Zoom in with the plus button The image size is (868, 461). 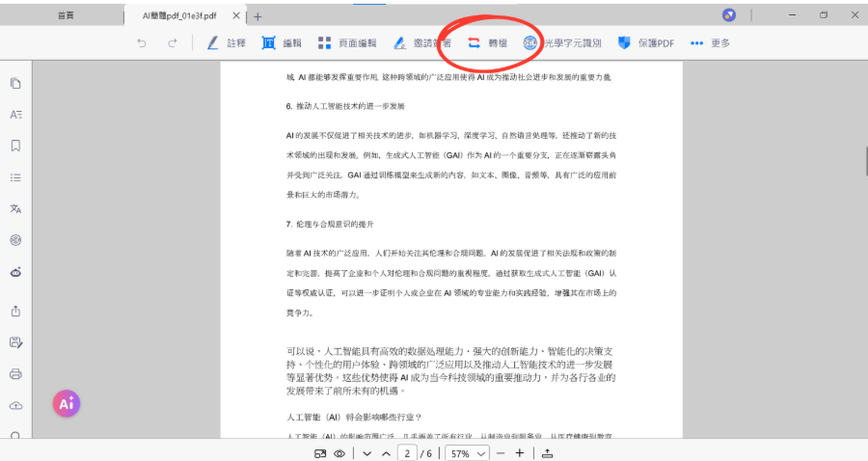tap(519, 453)
